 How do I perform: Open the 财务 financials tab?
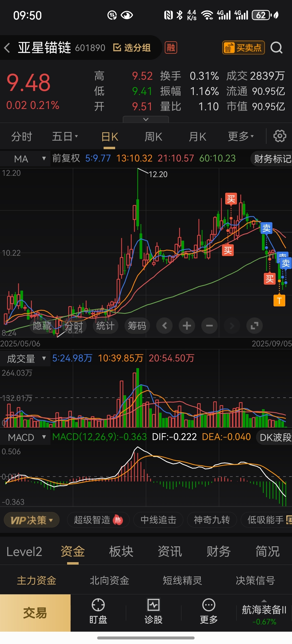point(219,552)
